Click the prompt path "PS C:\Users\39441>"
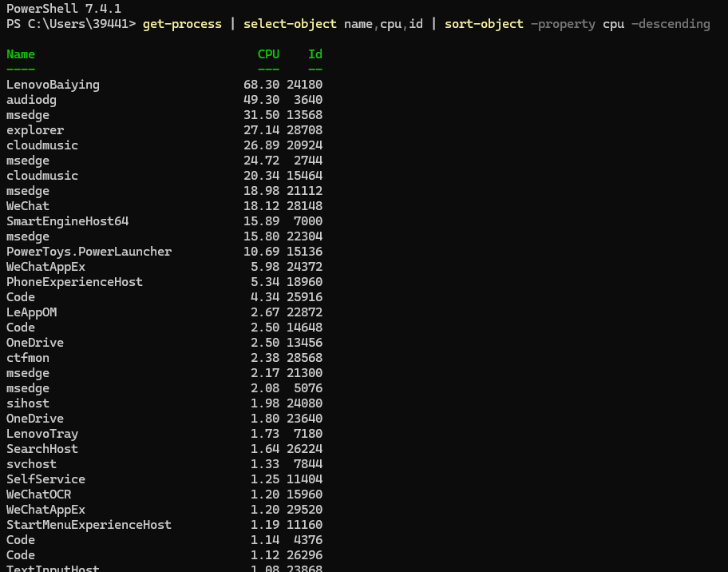 point(71,24)
